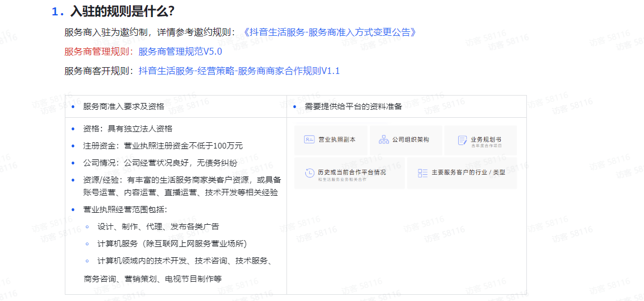Click the 设计、制作、代理、发布各类广告 sub-item

pos(158,226)
